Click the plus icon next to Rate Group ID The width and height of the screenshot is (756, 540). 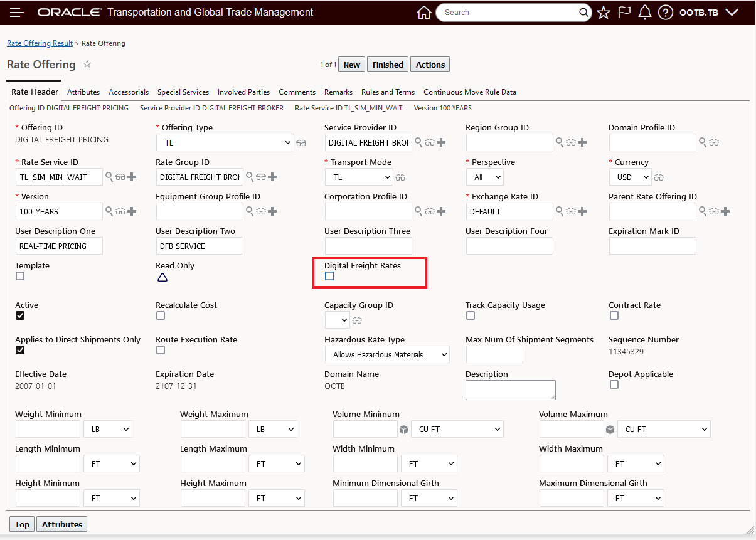pyautogui.click(x=272, y=177)
